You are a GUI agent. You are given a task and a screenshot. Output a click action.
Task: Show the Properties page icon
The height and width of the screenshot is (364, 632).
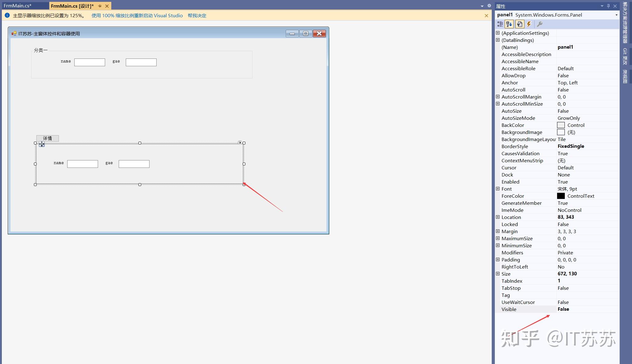click(x=519, y=24)
